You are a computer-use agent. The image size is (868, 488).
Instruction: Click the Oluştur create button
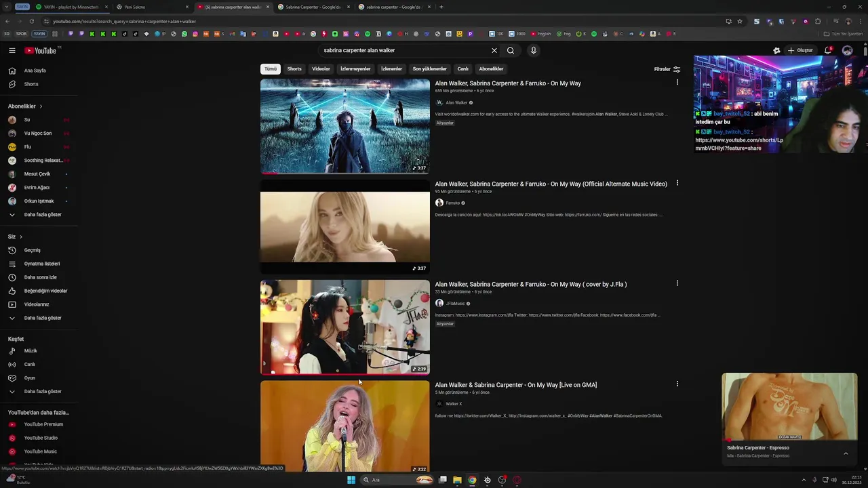click(800, 50)
